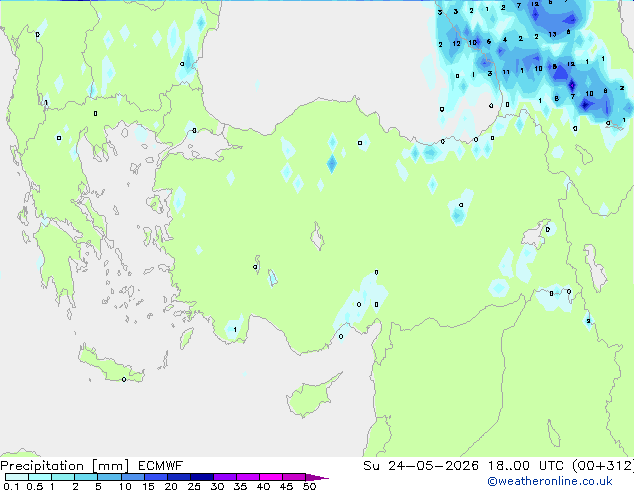
Task: Click the legend swatch between 25 and 30
Action: [x=202, y=477]
